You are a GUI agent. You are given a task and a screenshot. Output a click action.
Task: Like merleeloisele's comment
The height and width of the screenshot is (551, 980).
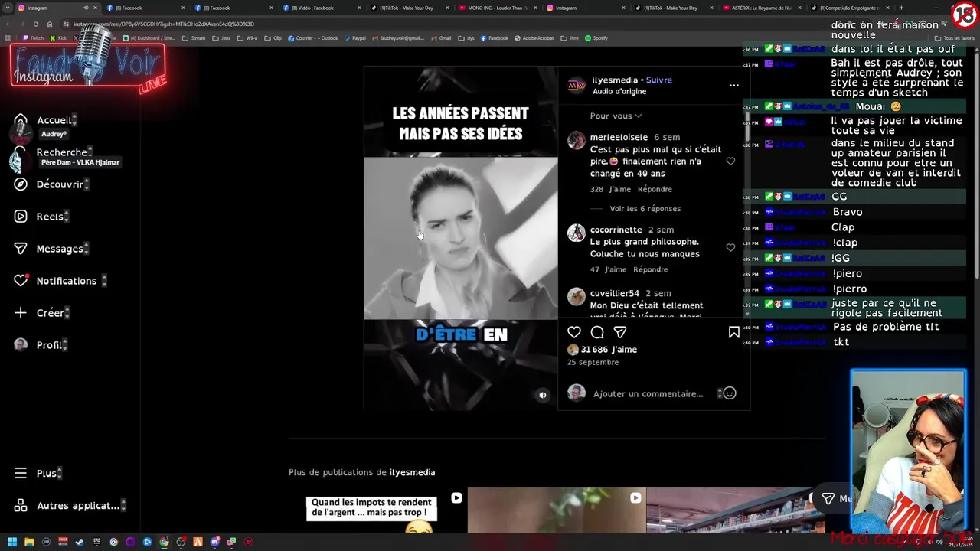[x=730, y=161]
